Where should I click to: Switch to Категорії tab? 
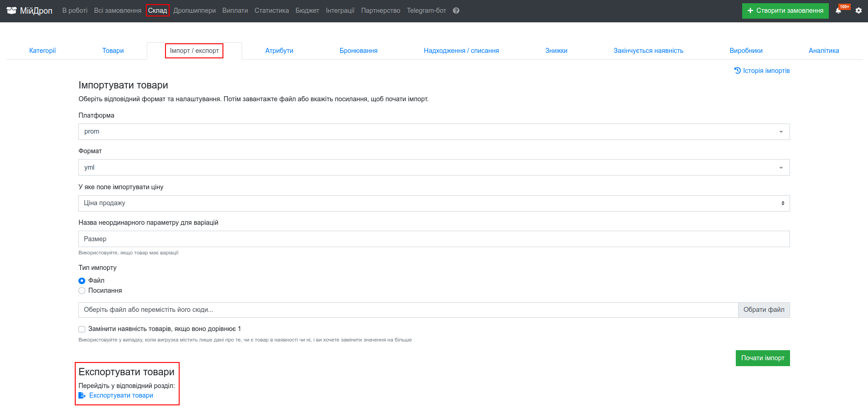(x=42, y=51)
